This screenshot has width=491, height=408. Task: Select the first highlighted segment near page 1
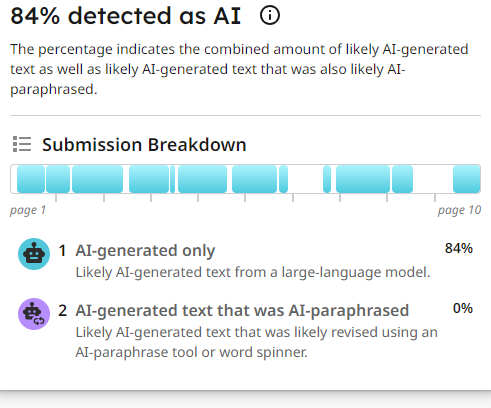pyautogui.click(x=31, y=179)
